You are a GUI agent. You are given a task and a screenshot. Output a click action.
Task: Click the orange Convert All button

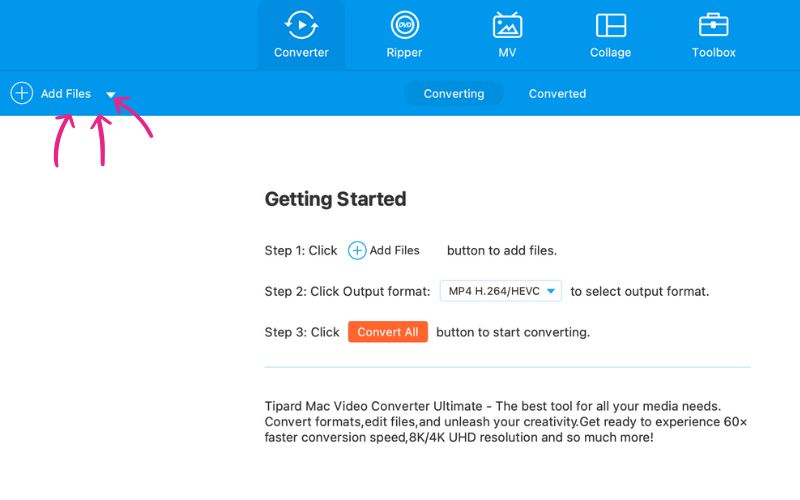click(x=388, y=332)
